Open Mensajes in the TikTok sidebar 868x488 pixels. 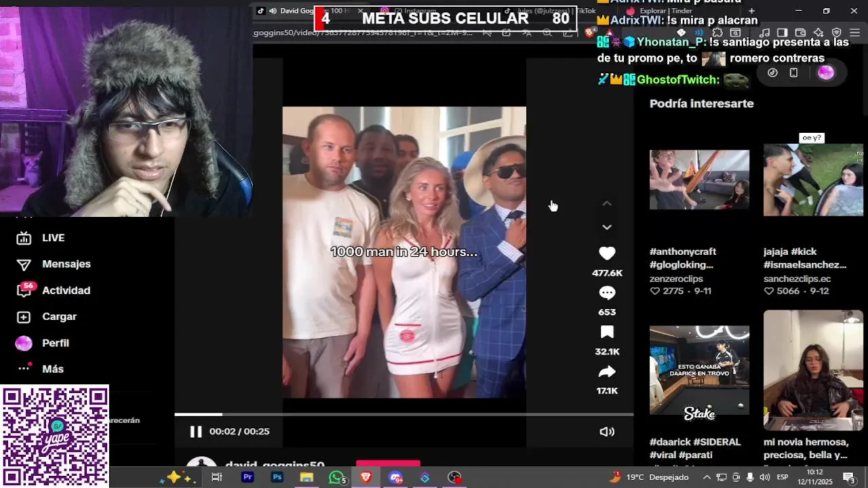pyautogui.click(x=54, y=264)
